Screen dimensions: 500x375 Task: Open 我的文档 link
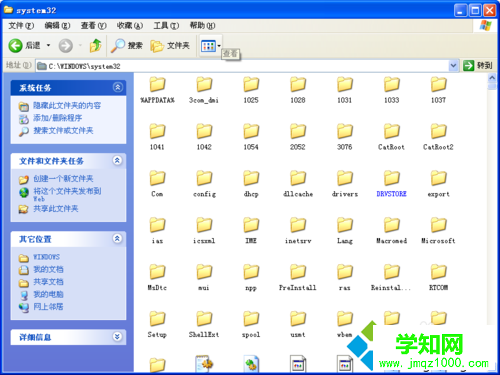tap(48, 269)
